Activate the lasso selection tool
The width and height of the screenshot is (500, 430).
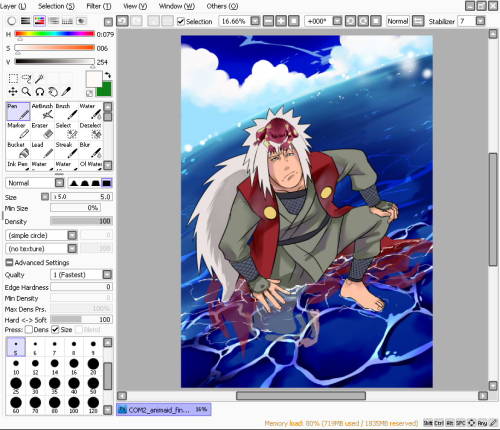[26, 79]
